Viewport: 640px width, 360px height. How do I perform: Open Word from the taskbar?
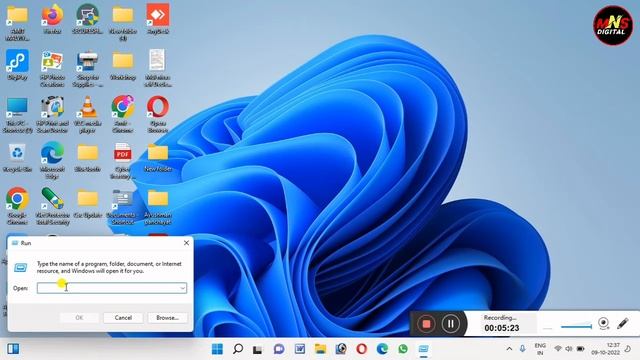point(300,349)
